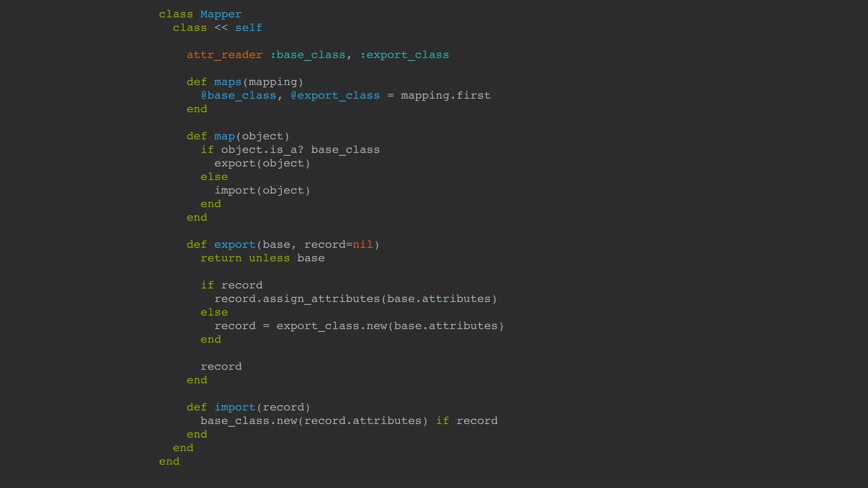Image resolution: width=868 pixels, height=488 pixels.
Task: Click the 'def import(record)' line
Action: [x=249, y=408]
